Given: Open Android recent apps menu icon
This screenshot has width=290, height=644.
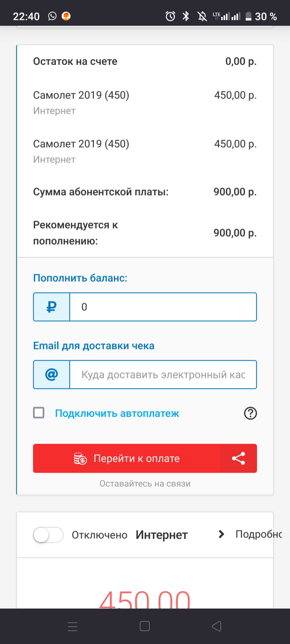Looking at the screenshot, I should point(72,626).
